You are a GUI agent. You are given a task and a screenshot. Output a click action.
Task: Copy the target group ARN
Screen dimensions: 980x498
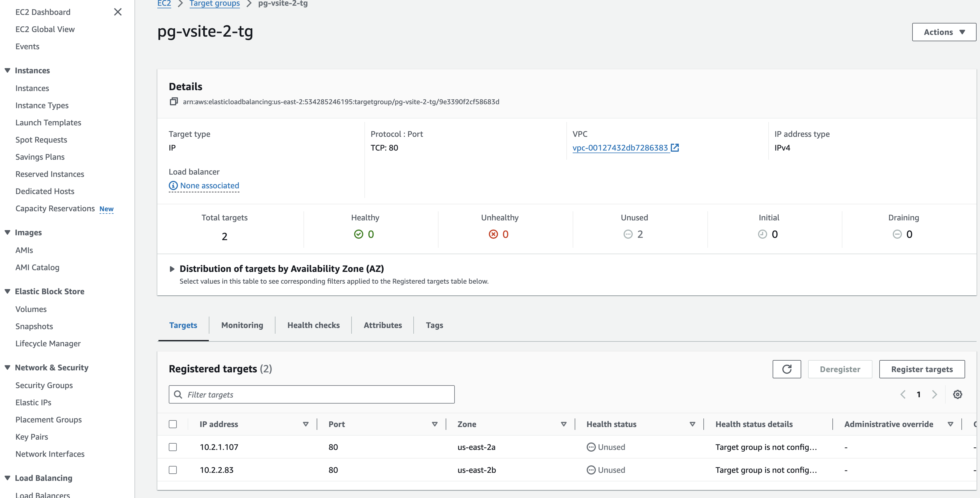(x=174, y=101)
